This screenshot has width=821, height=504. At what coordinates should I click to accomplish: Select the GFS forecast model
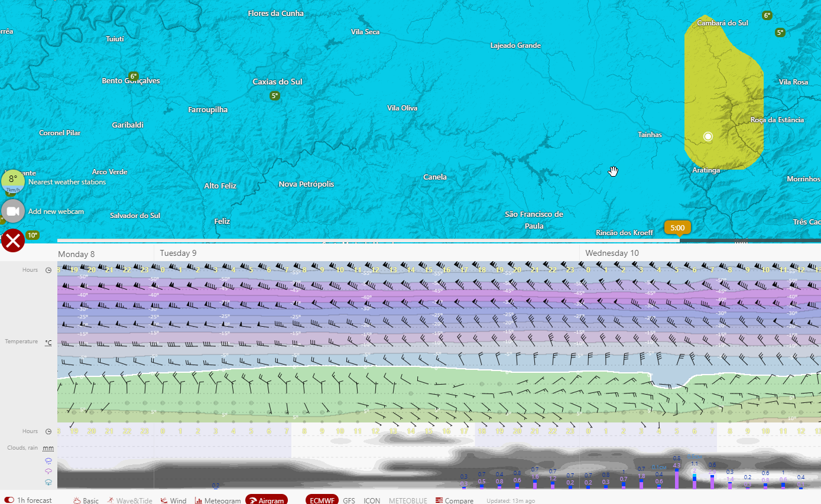point(349,500)
